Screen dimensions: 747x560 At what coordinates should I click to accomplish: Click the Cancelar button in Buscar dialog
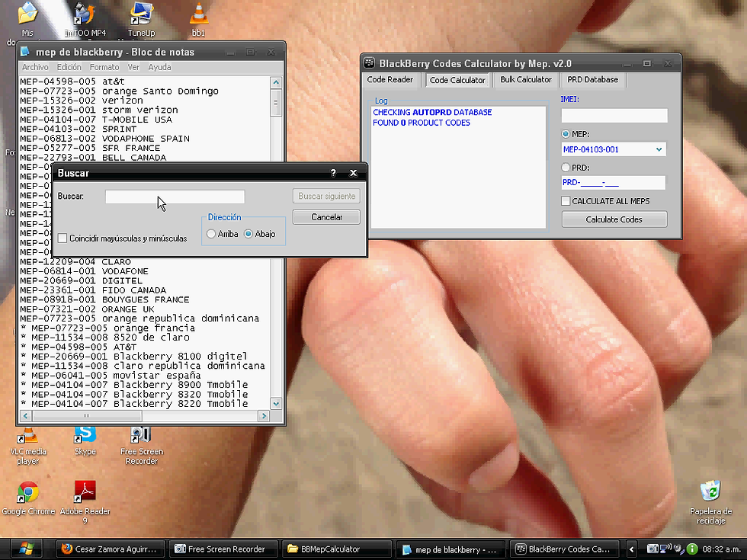pos(326,217)
